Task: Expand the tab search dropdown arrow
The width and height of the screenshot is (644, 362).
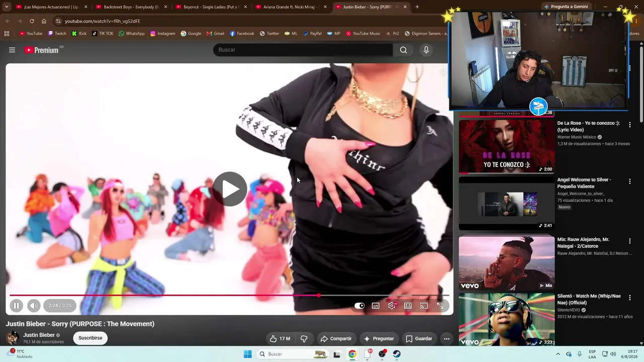Action: (x=7, y=7)
